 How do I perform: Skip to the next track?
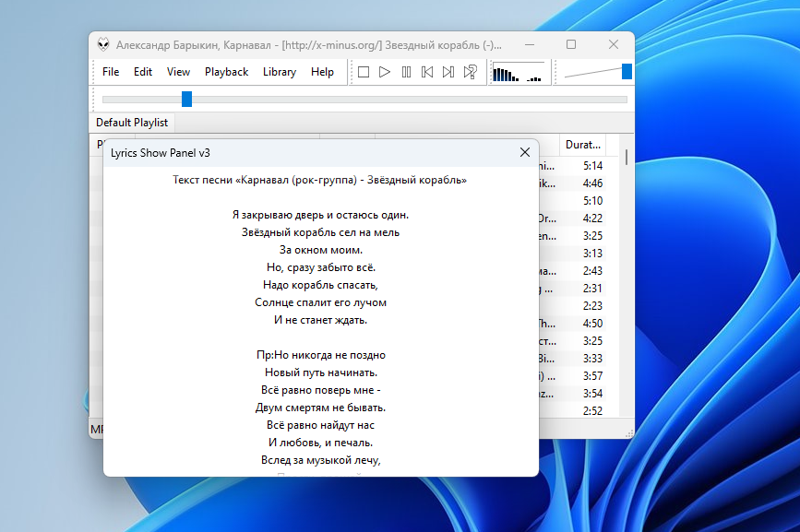pos(448,72)
